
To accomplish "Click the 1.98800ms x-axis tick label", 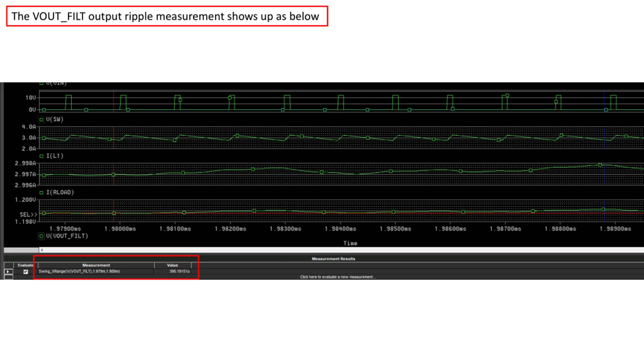I will (560, 229).
